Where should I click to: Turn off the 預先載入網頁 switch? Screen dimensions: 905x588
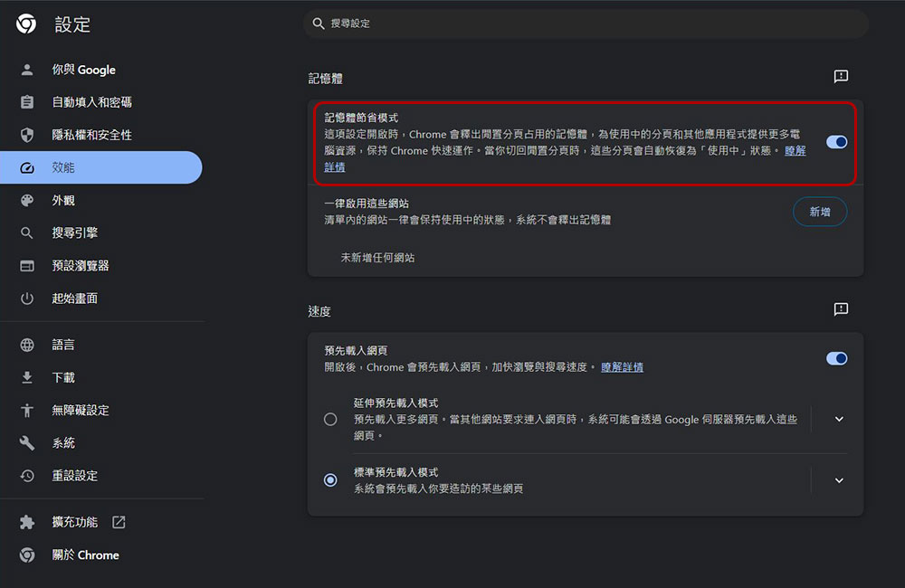point(835,358)
